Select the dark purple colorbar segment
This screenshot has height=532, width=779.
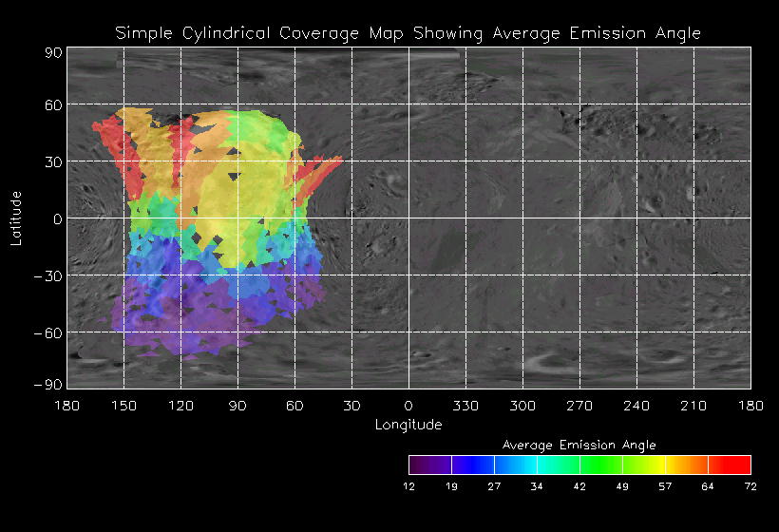tap(429, 465)
